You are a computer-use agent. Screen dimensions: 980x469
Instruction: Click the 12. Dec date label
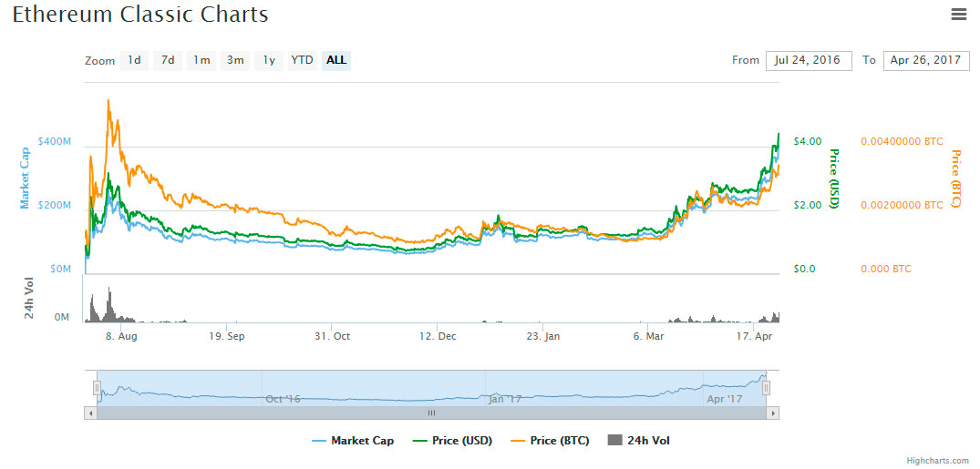pos(438,336)
